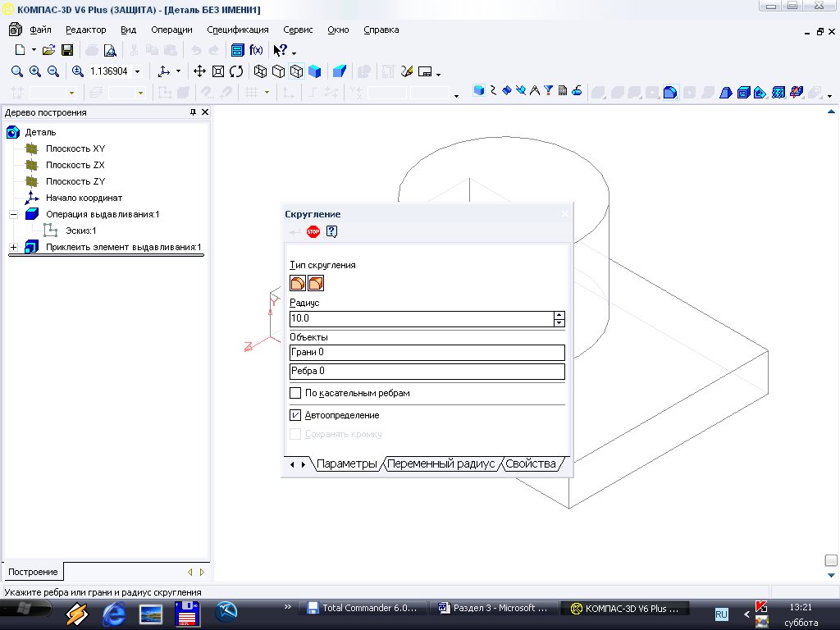Select the Pan move tool
840x630 pixels.
[x=200, y=71]
